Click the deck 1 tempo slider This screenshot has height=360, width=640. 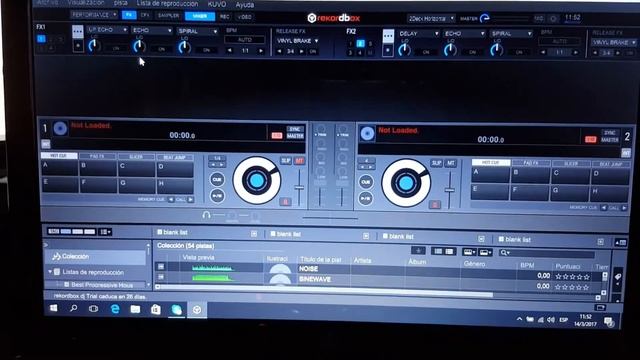pos(300,188)
